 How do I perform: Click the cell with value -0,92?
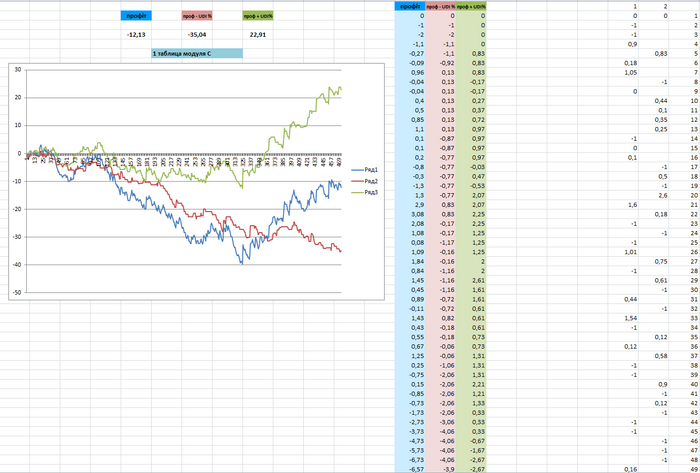tap(440, 63)
